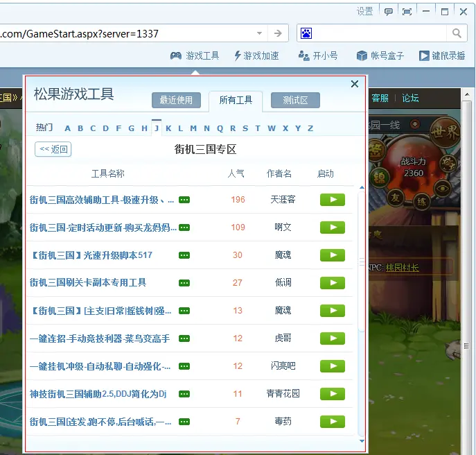Open 神技街机三国辅助2.5 tool link
Screen dimensions: 476x455
(98, 394)
